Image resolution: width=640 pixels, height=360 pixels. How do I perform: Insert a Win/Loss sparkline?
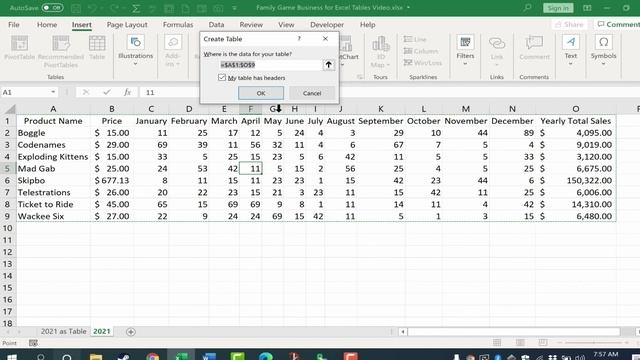pyautogui.click(x=423, y=63)
